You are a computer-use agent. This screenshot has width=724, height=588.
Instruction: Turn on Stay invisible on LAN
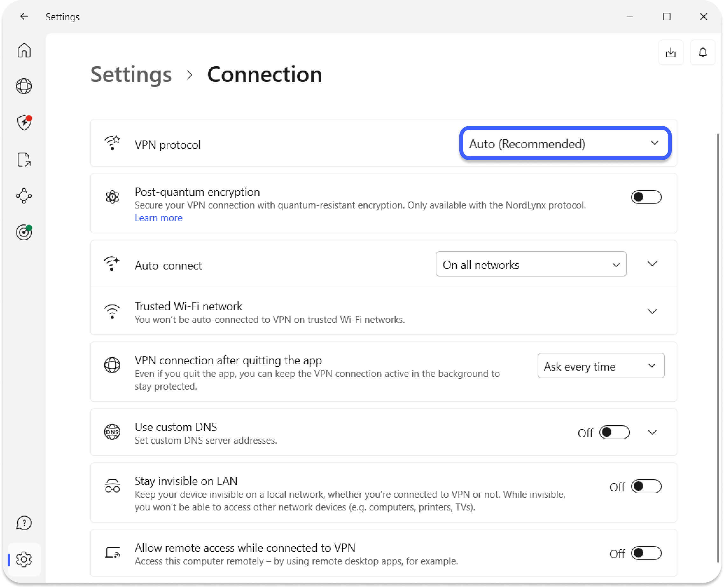(646, 487)
